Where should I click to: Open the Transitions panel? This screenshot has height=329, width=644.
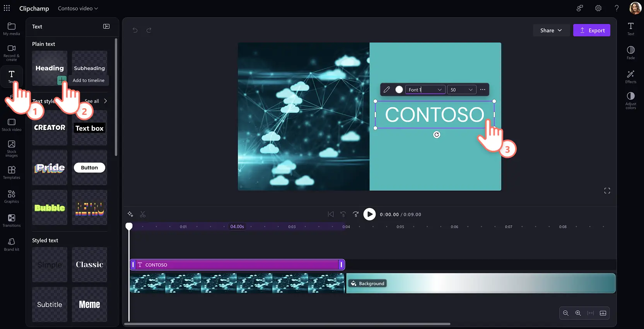click(12, 220)
